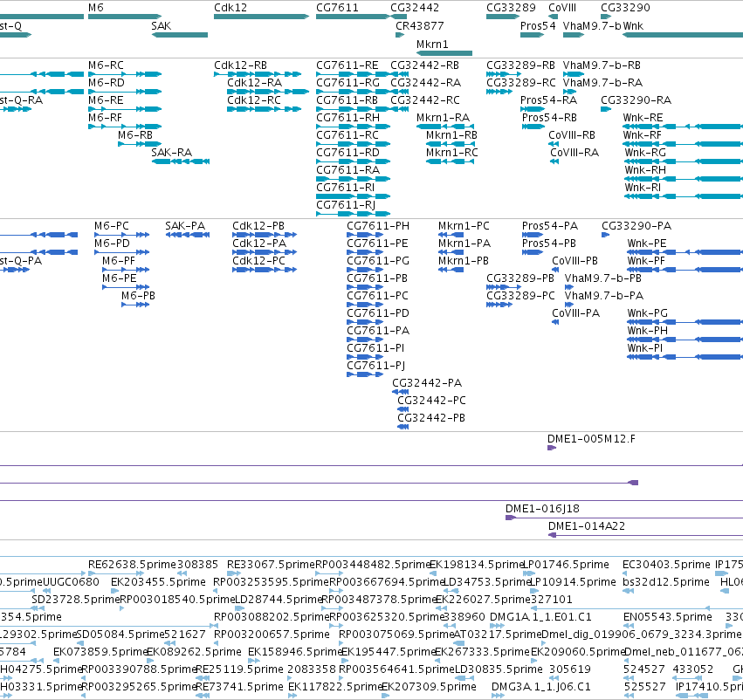The image size is (743, 700).
Task: Select transcript CG7611-RJ
Action: click(353, 214)
